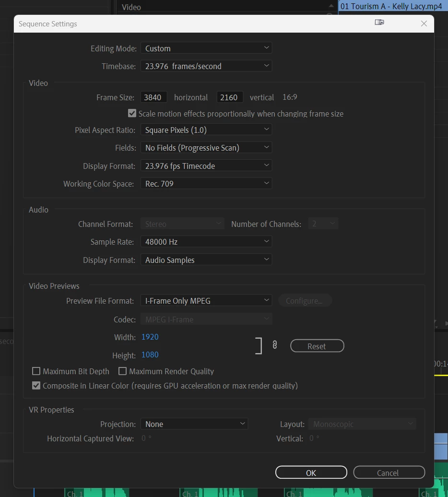Click the vertical frame size field 2160
Image resolution: width=448 pixels, height=497 pixels.
point(230,97)
